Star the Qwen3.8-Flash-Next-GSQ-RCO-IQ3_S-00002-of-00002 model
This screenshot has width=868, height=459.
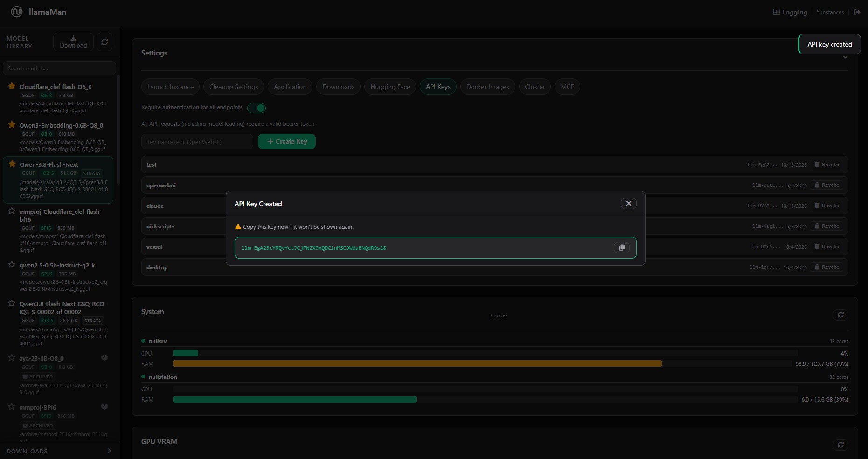[x=12, y=303]
